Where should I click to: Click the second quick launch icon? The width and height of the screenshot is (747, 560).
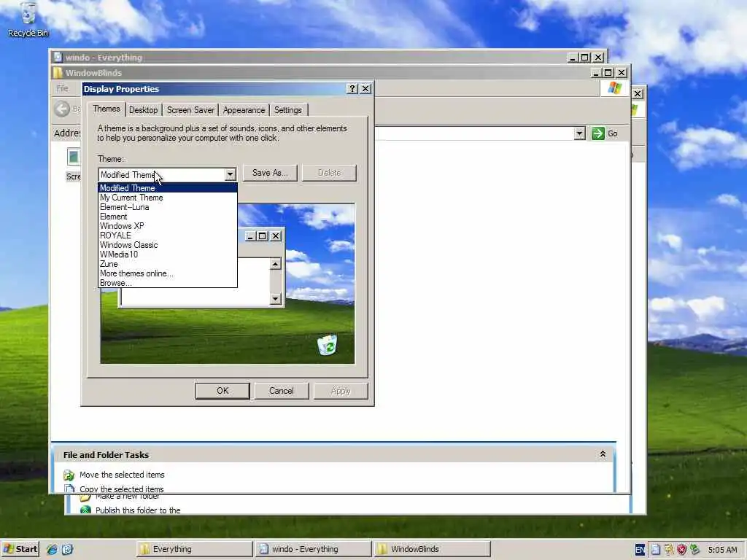point(67,550)
